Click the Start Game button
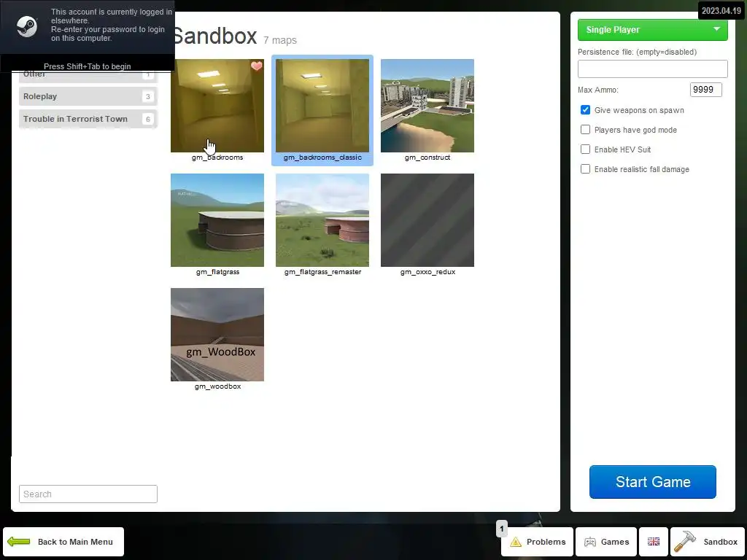This screenshot has width=747, height=560. pos(653,482)
